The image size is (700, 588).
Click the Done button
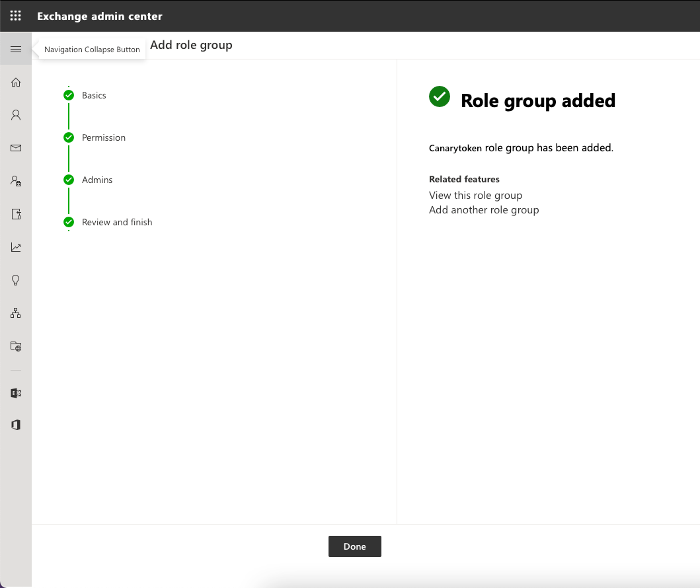(355, 546)
